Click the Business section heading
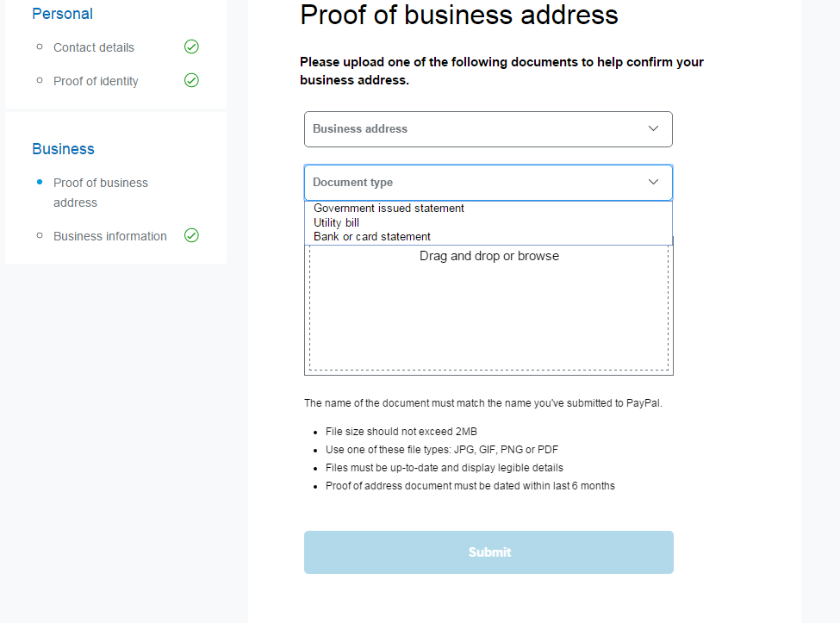This screenshot has height=623, width=840. [63, 149]
